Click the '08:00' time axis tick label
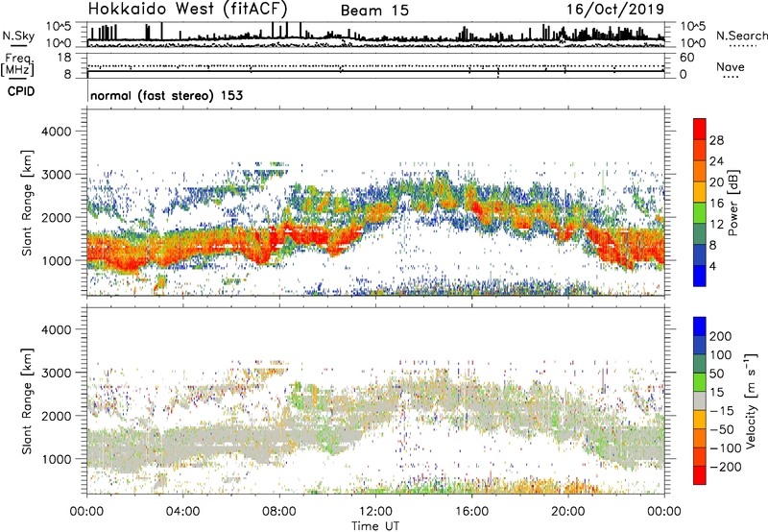This screenshot has width=768, height=532. [279, 512]
